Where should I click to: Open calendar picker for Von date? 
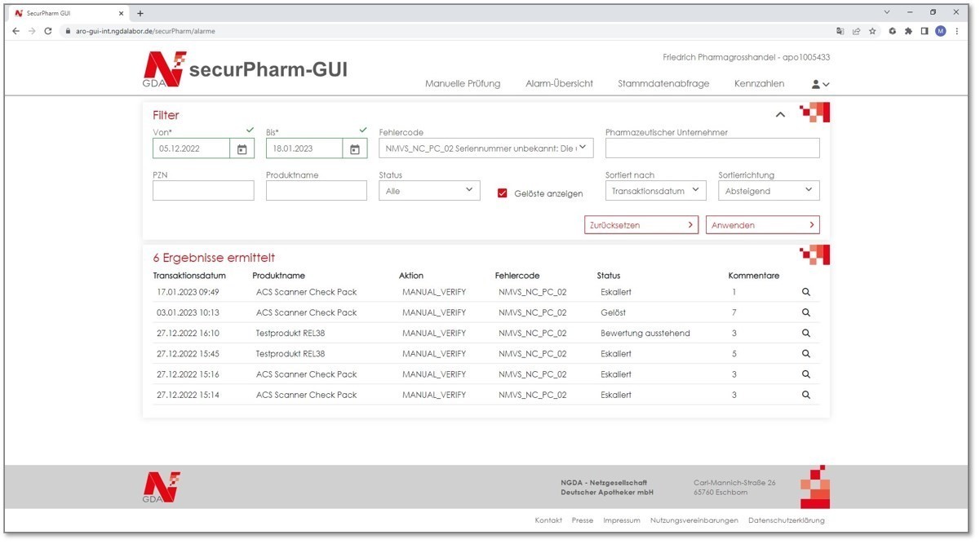click(x=242, y=149)
